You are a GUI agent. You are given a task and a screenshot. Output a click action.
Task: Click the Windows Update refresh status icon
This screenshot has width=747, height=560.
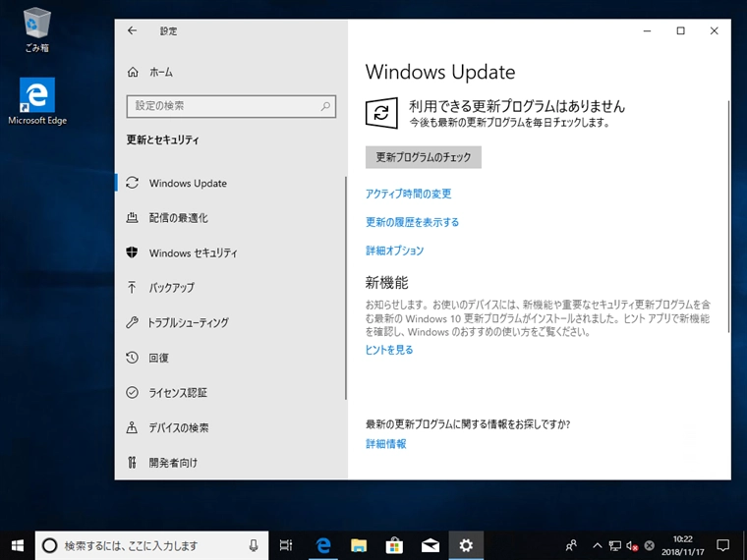tap(381, 113)
